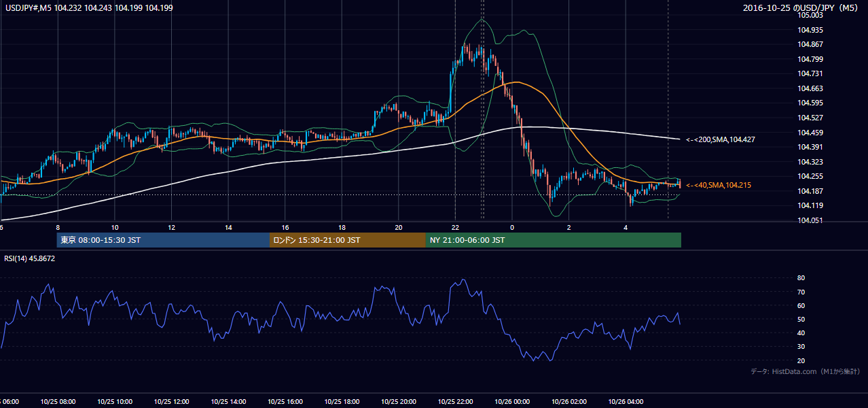Select the NY 21:00-06:00 JST session bar
The width and height of the screenshot is (868, 408).
(554, 240)
